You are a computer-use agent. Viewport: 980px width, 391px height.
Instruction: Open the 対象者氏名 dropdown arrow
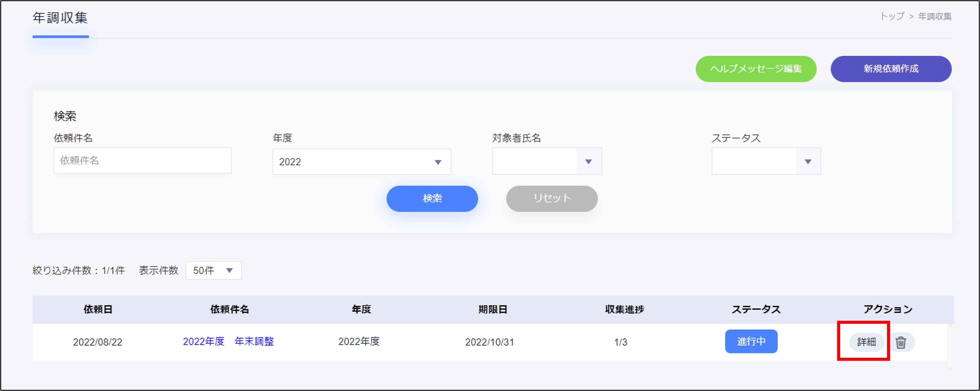(x=588, y=162)
